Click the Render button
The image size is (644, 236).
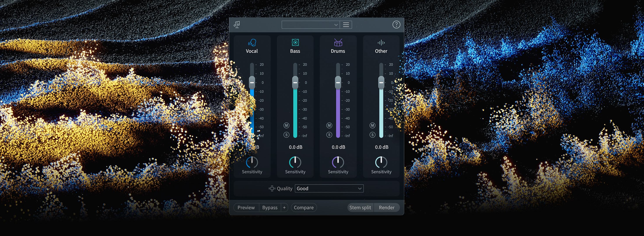(x=387, y=208)
